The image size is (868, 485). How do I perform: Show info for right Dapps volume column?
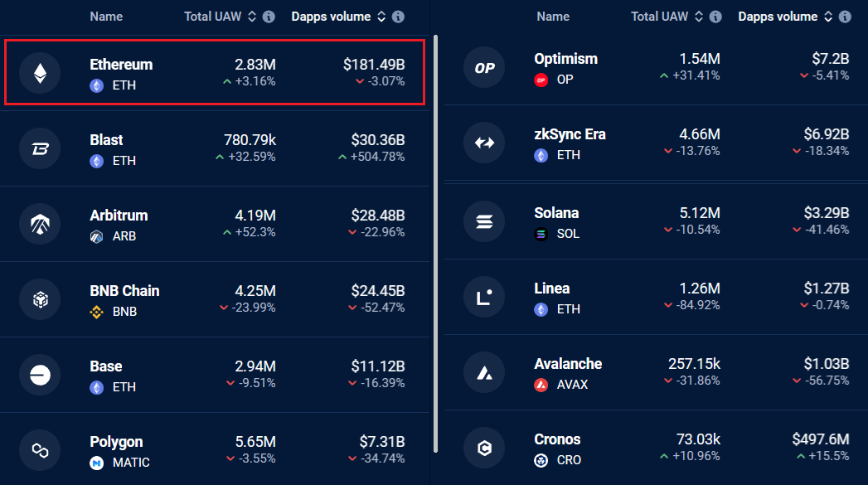point(845,17)
